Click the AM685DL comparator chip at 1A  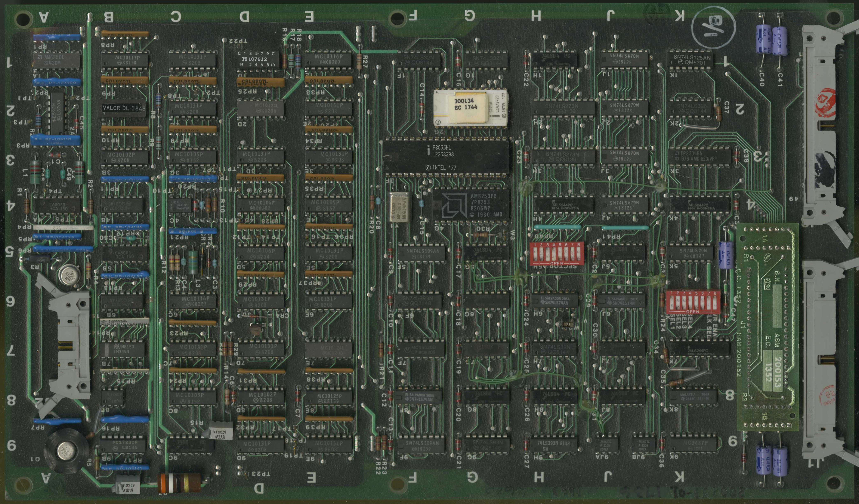pyautogui.click(x=57, y=60)
